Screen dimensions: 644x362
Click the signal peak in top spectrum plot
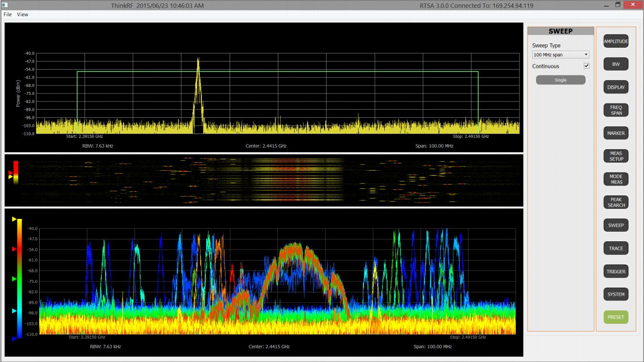(x=198, y=59)
